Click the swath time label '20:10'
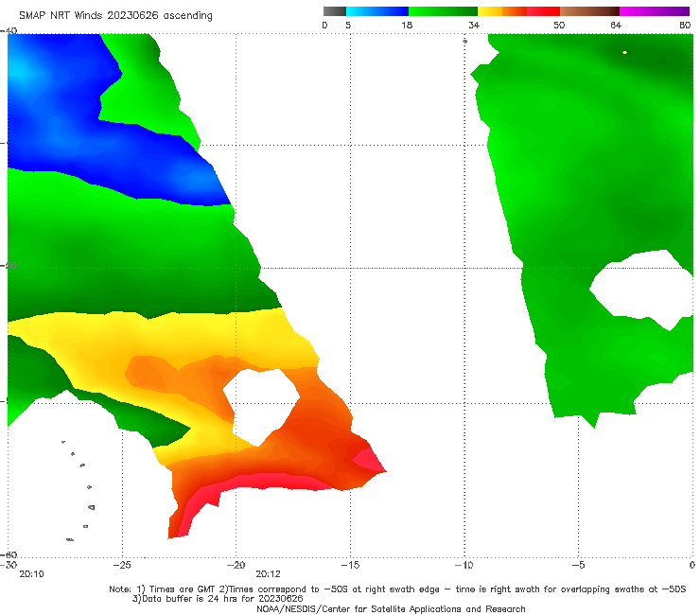The width and height of the screenshot is (700, 615). [32, 574]
